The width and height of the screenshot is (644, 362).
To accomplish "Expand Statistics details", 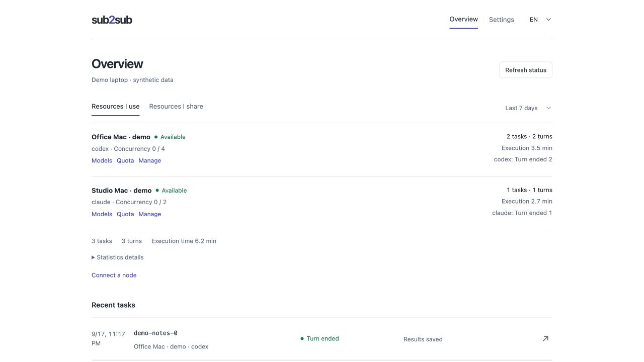I will pyautogui.click(x=118, y=257).
